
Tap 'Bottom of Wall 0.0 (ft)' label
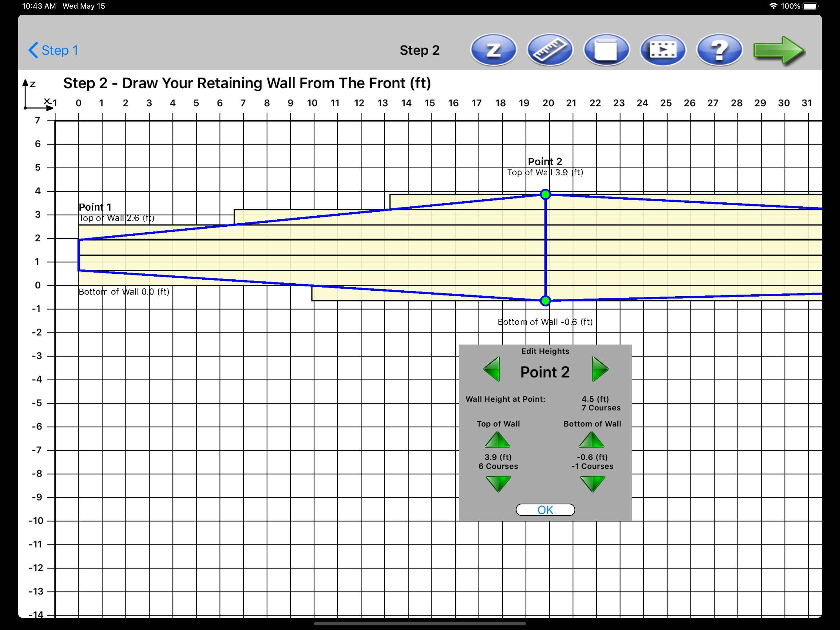point(124,292)
